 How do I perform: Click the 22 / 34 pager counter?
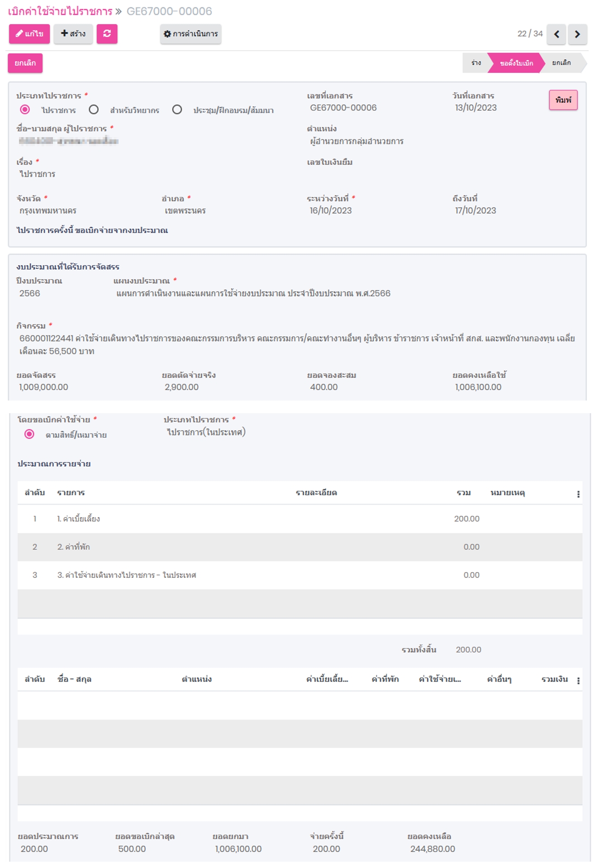click(x=530, y=34)
